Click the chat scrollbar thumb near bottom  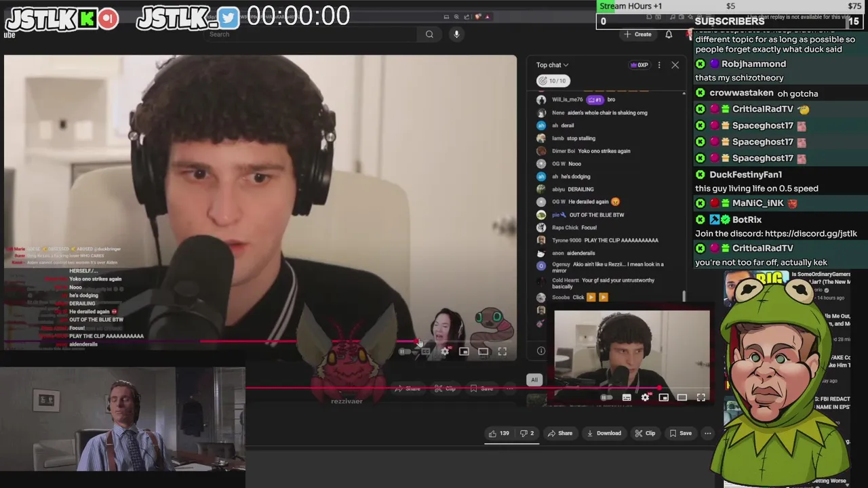coord(684,296)
